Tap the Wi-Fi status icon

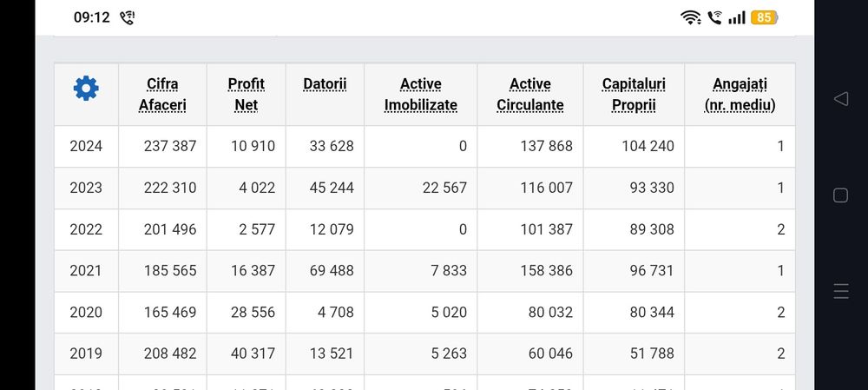691,17
